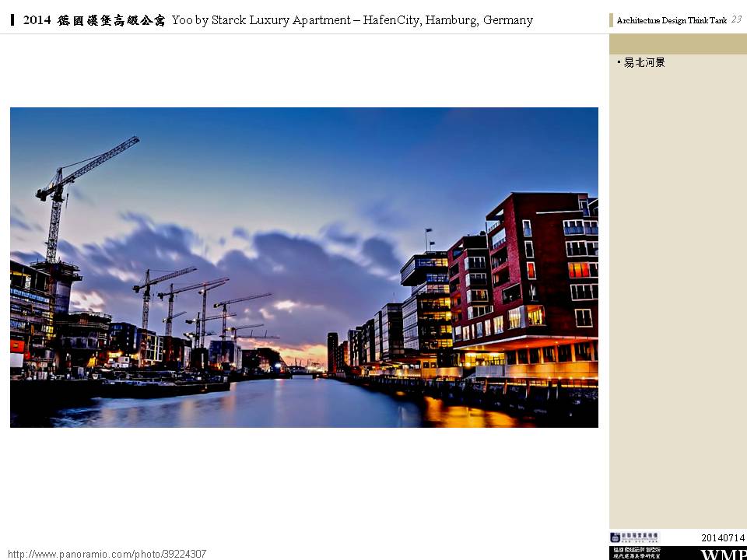Click the date 20140714

pyautogui.click(x=723, y=538)
